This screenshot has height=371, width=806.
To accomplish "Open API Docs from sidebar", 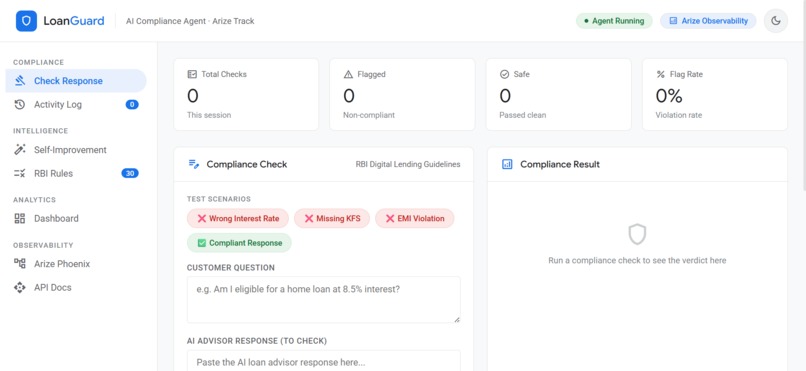I will 76,287.
